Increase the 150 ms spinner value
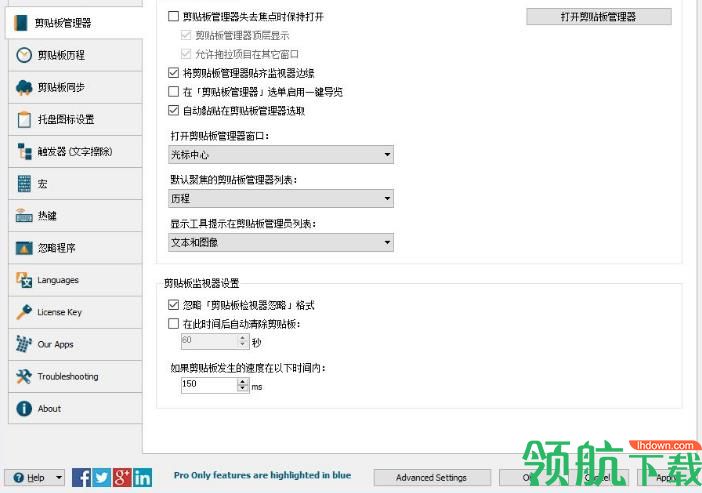 pyautogui.click(x=243, y=381)
